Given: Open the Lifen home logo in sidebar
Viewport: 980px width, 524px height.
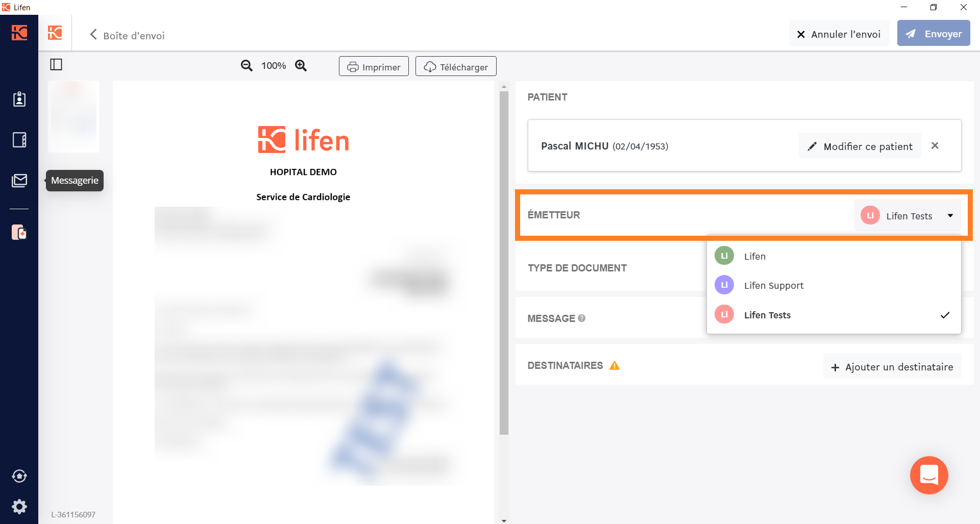Looking at the screenshot, I should 19,33.
